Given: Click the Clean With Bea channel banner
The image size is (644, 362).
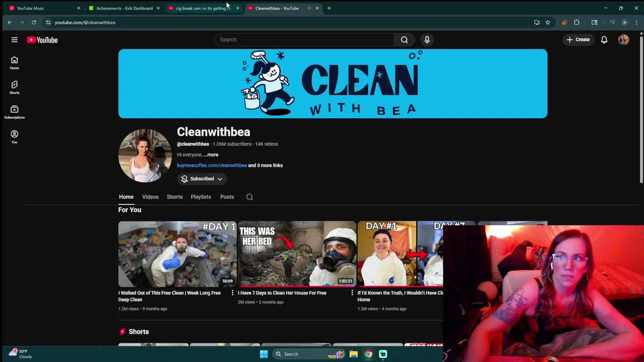Looking at the screenshot, I should point(333,83).
